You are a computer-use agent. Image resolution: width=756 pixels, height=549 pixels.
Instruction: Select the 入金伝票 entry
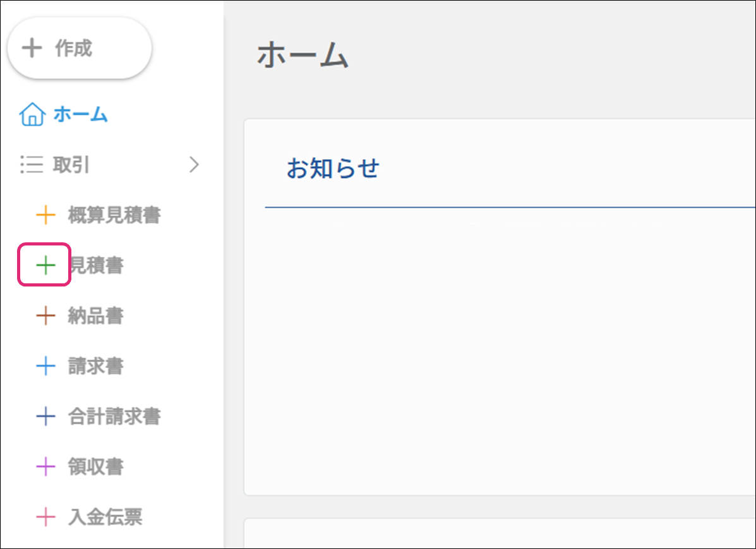pyautogui.click(x=105, y=517)
